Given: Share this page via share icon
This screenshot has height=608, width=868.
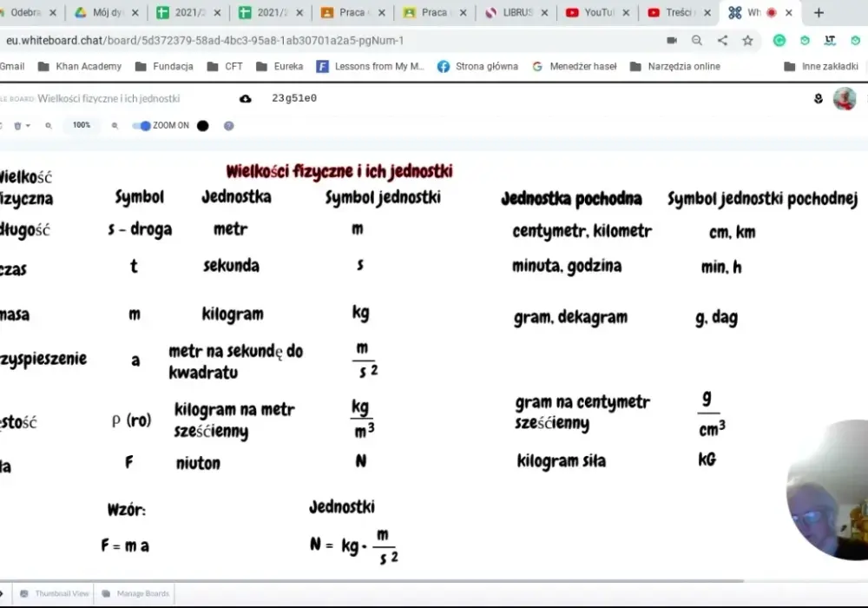Looking at the screenshot, I should pos(722,41).
